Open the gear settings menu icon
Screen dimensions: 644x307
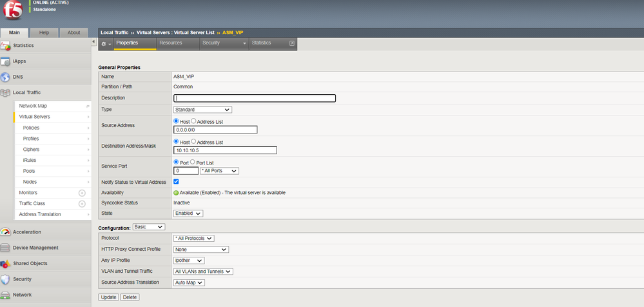click(x=106, y=44)
